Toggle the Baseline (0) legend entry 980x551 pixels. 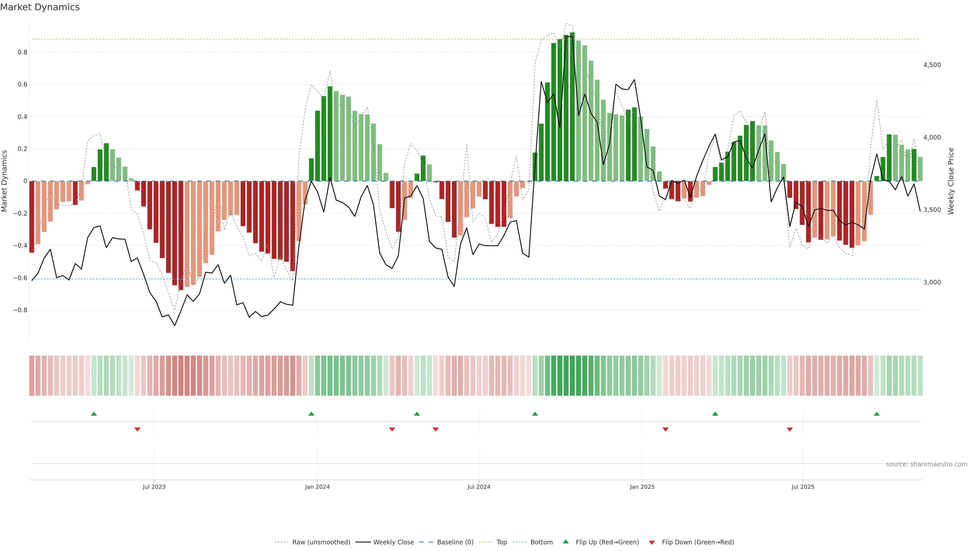(455, 542)
